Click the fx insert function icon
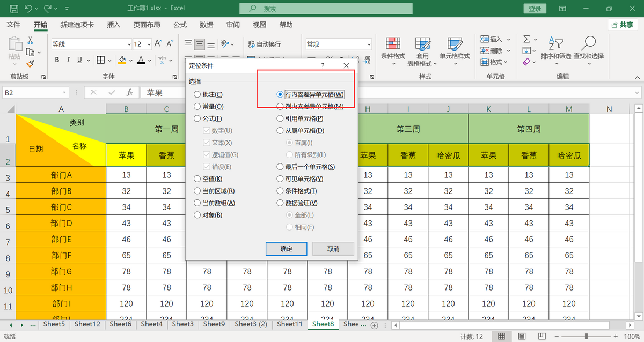The image size is (644, 342). (129, 92)
